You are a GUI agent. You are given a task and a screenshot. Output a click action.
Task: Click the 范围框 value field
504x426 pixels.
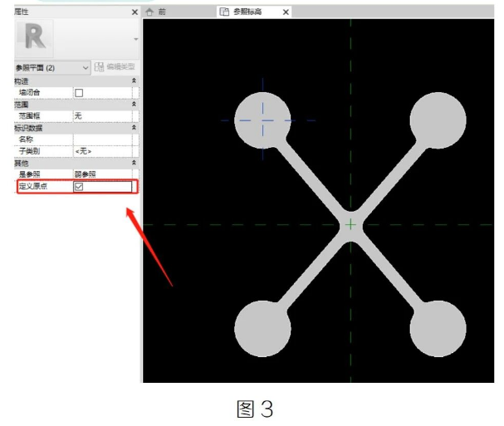click(102, 116)
